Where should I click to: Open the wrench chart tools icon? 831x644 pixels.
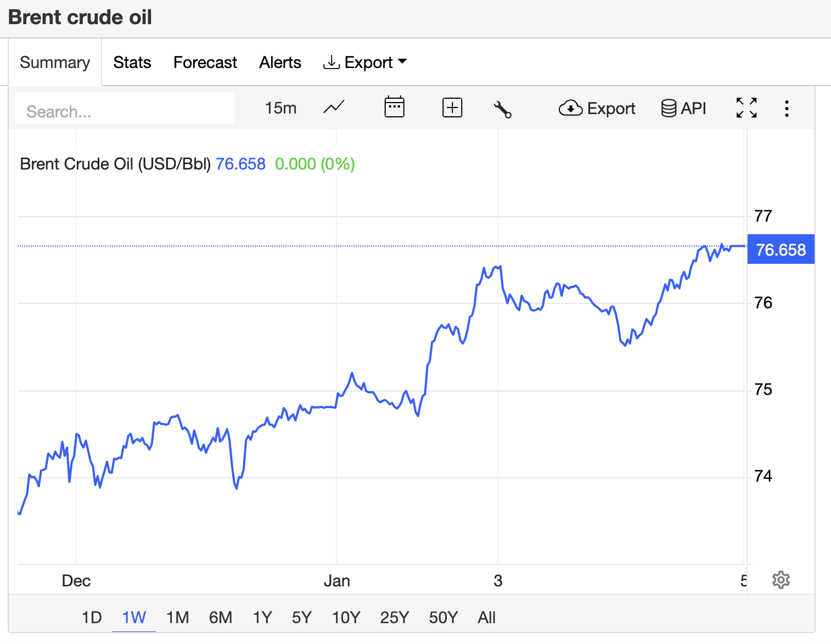click(503, 109)
